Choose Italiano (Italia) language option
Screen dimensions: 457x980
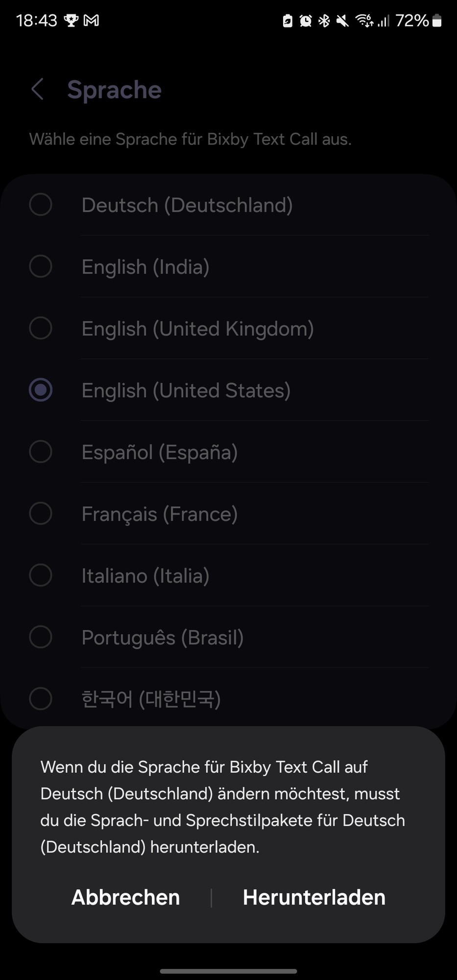pos(229,575)
